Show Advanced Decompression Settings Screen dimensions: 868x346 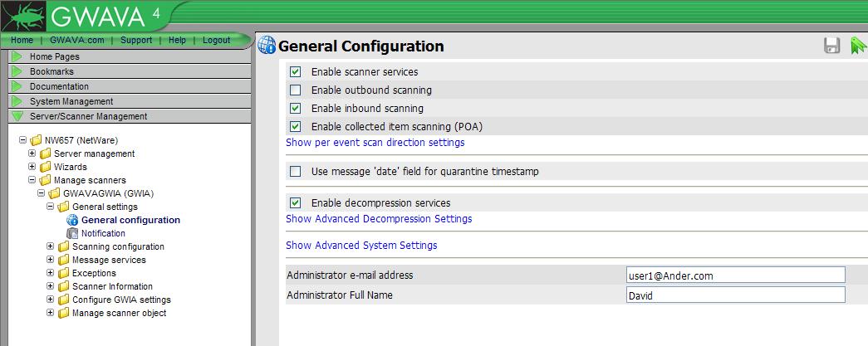click(379, 219)
